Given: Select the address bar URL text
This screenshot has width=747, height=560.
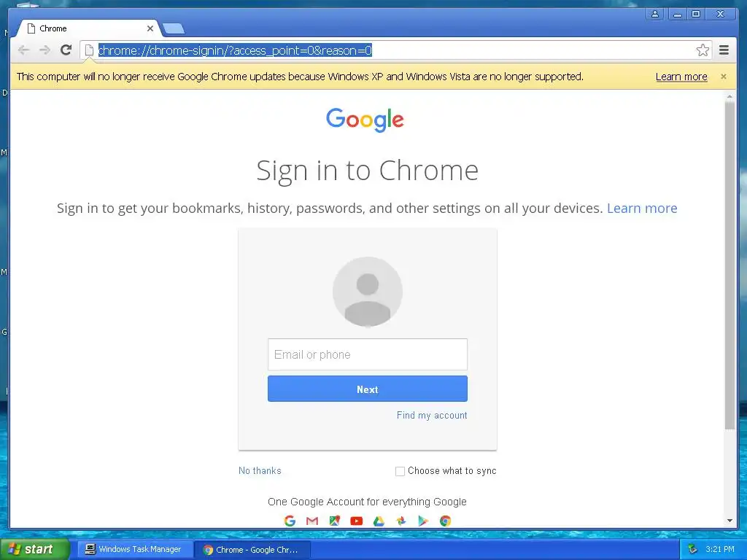Looking at the screenshot, I should [x=235, y=50].
